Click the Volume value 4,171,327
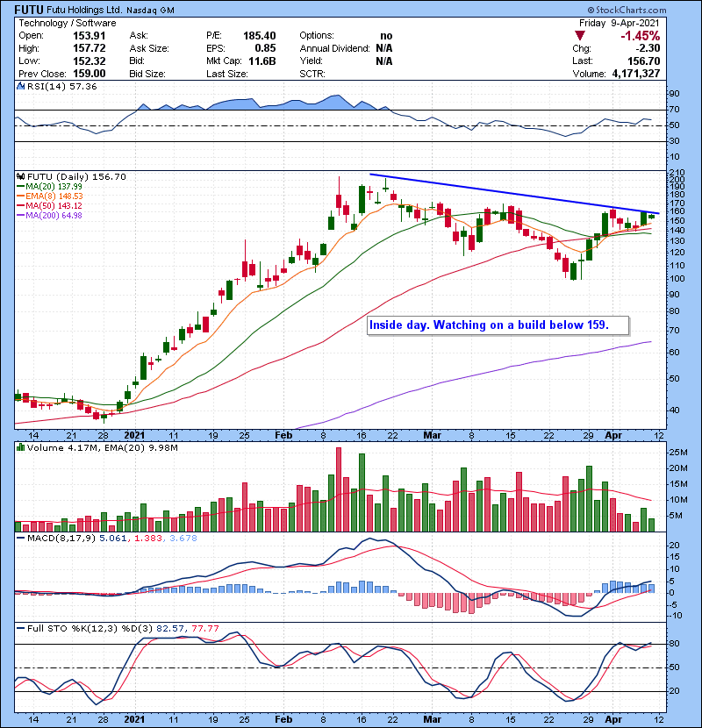This screenshot has width=702, height=728. [636, 74]
